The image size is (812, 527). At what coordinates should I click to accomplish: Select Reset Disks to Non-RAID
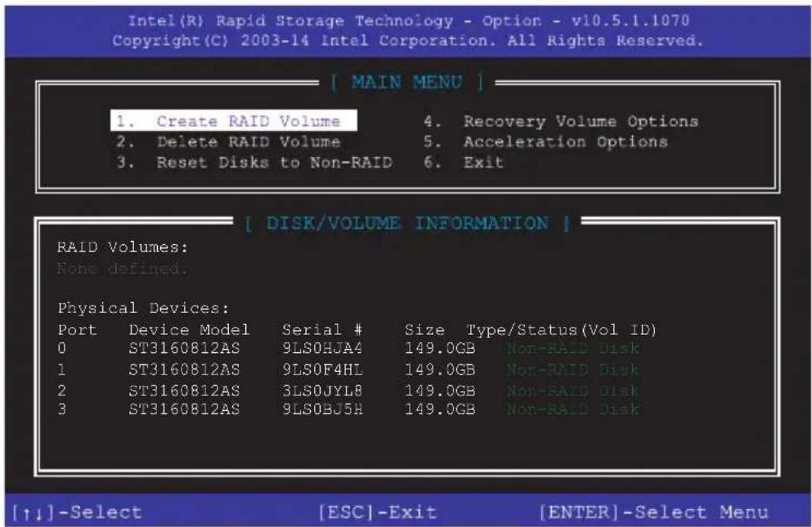click(x=253, y=163)
